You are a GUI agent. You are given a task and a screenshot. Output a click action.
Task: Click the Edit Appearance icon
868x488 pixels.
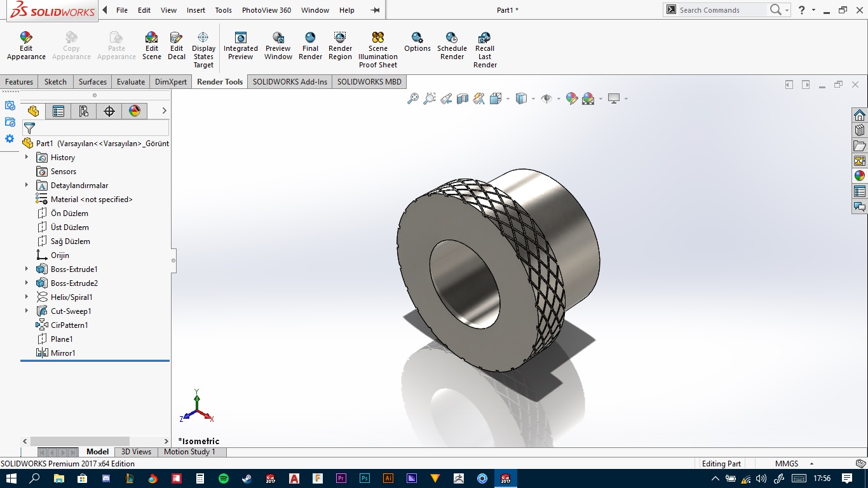click(x=26, y=38)
